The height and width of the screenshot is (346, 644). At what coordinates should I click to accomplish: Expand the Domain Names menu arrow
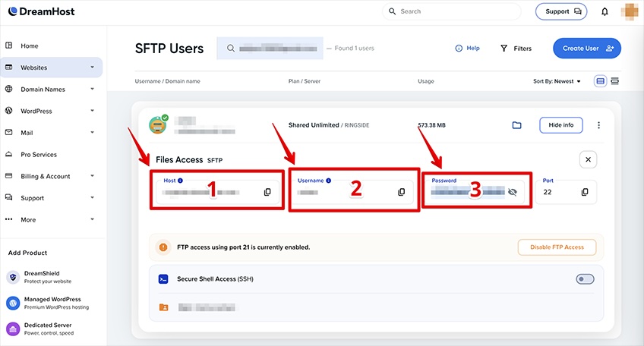92,89
